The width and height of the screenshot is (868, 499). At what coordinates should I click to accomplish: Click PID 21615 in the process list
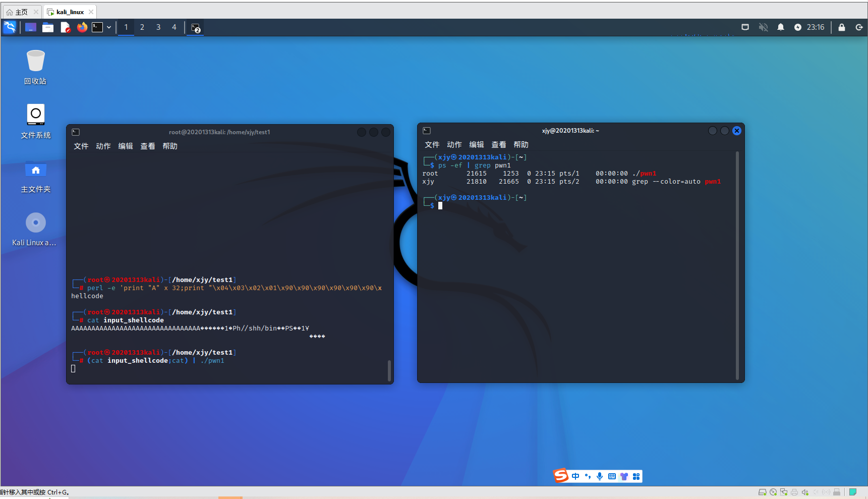[x=477, y=174]
